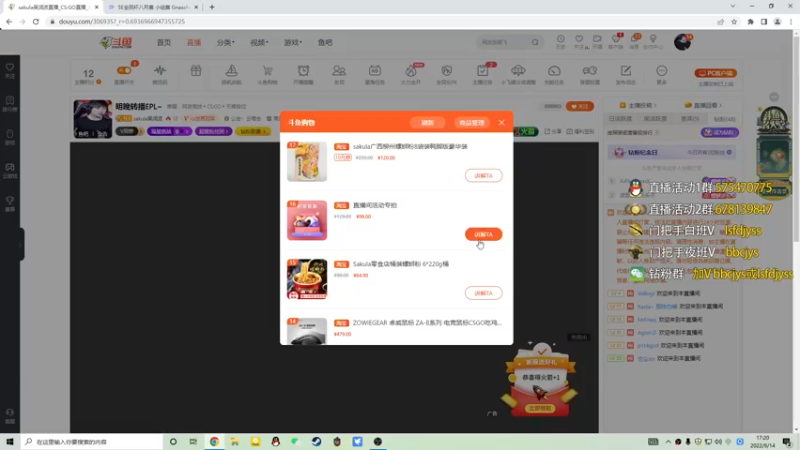Click the 立即领取 button on reward popup
This screenshot has width=800, height=450.
[540, 408]
